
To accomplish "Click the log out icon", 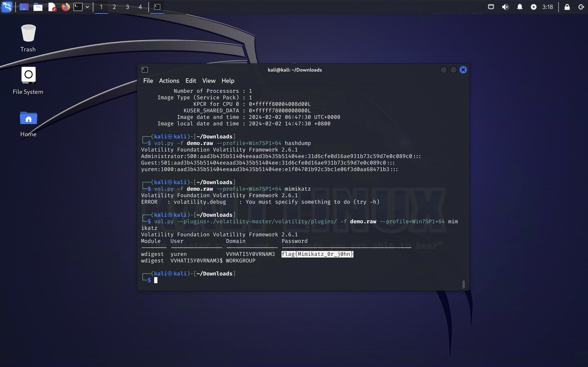I will tap(581, 7).
